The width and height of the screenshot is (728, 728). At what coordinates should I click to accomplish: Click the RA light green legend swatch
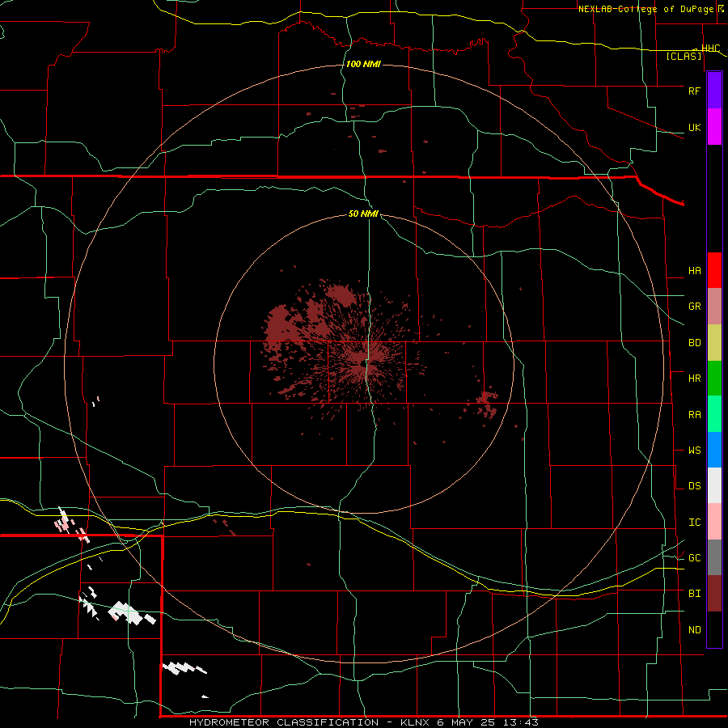(x=714, y=414)
